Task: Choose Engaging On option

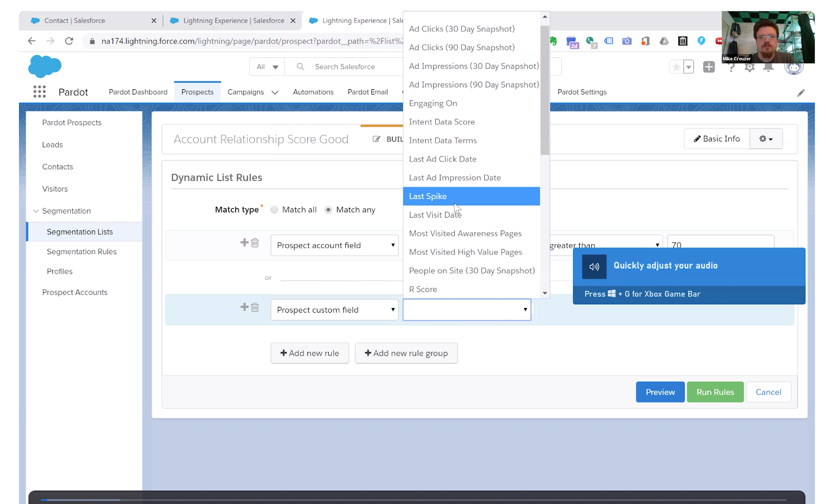Action: 471,103
